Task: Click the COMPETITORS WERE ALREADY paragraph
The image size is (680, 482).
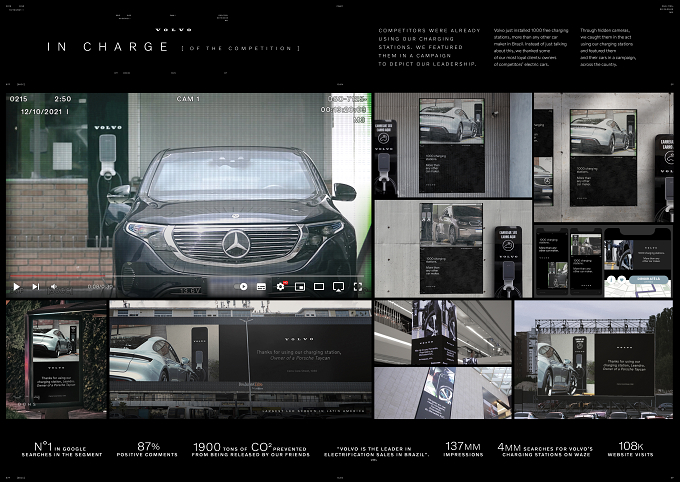Action: 429,47
